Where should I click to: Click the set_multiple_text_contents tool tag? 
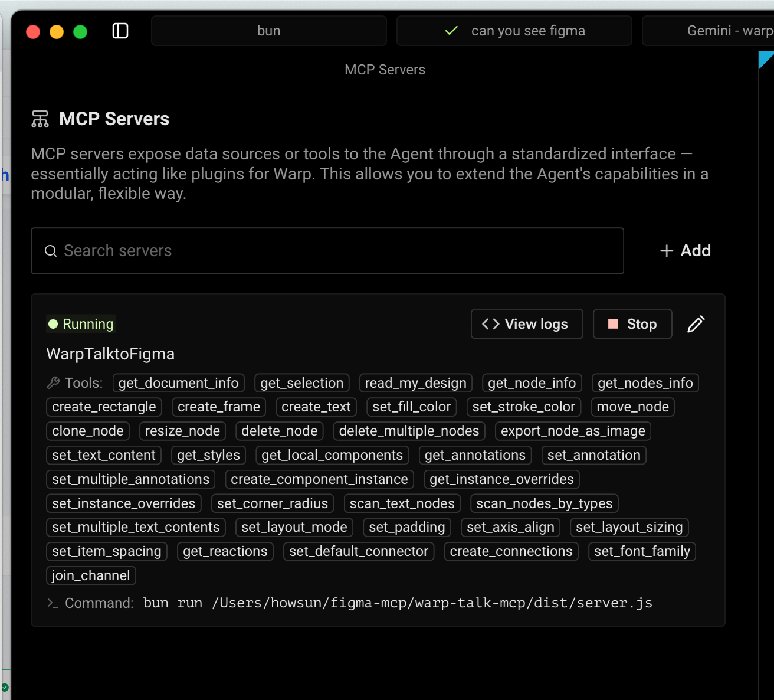[136, 527]
